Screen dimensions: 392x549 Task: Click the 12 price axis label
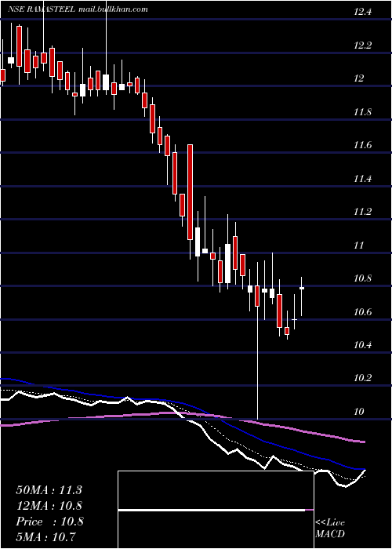[359, 78]
